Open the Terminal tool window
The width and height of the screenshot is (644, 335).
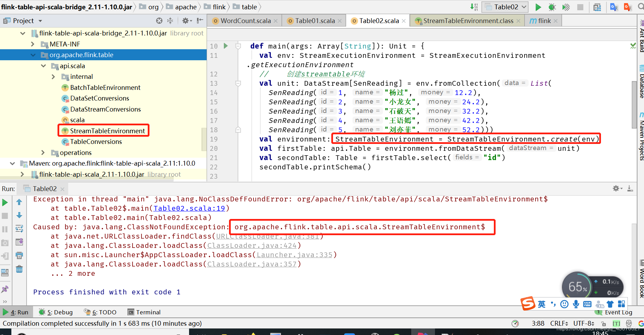click(x=144, y=312)
